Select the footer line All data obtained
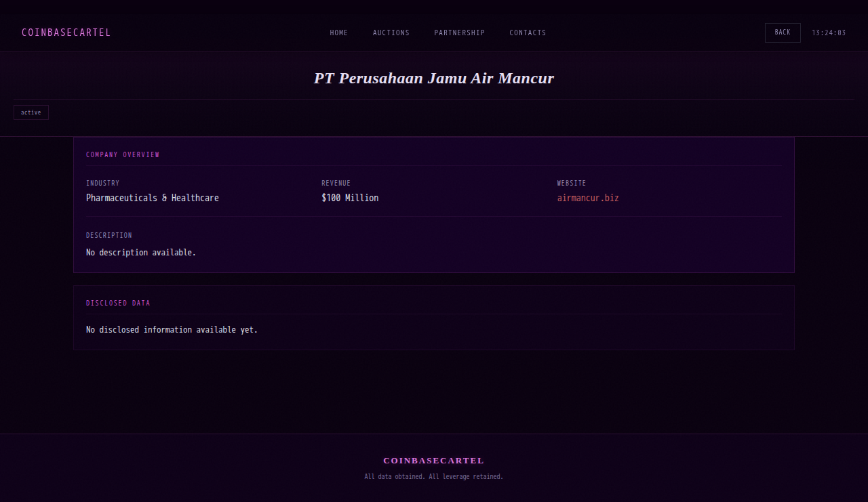Image resolution: width=868 pixels, height=502 pixels. click(x=434, y=477)
